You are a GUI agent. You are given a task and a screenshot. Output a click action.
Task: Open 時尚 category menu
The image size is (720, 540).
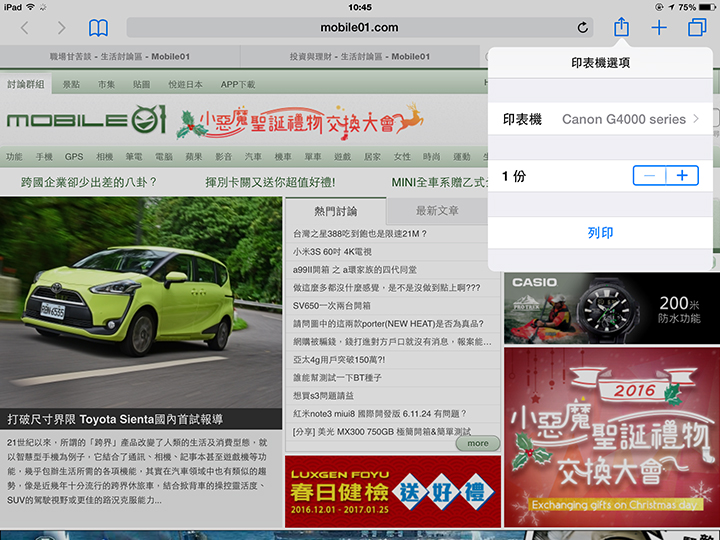tap(432, 157)
